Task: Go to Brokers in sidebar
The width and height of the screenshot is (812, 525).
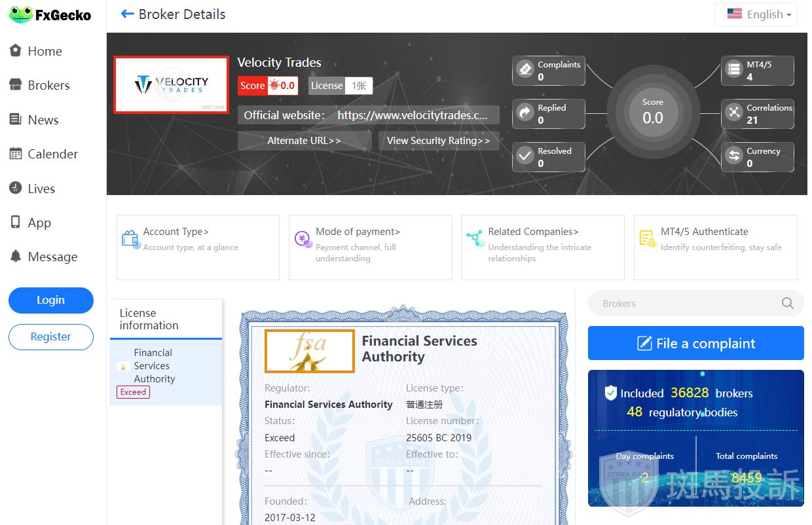Action: pos(48,85)
